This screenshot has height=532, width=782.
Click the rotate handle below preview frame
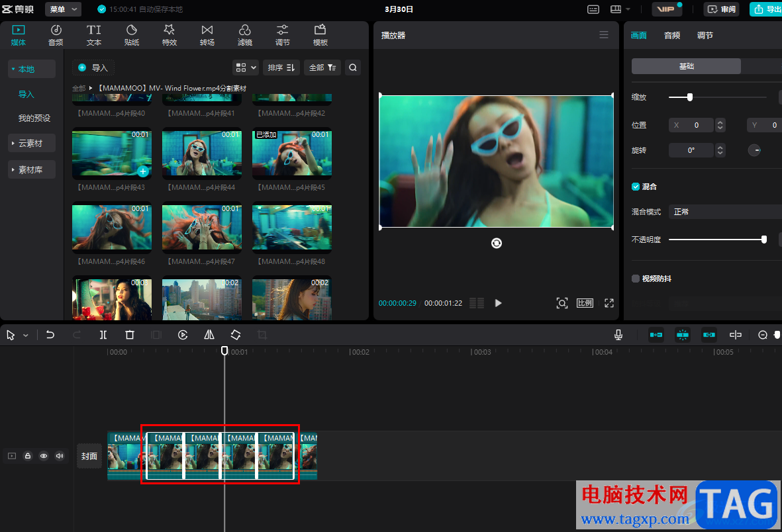(x=496, y=243)
